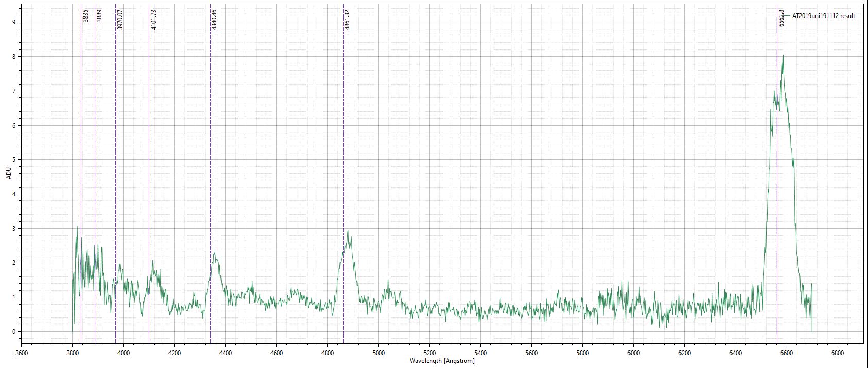Click the AT2019uni191112 result legend text
This screenshot has width=868, height=368.
pyautogui.click(x=823, y=16)
